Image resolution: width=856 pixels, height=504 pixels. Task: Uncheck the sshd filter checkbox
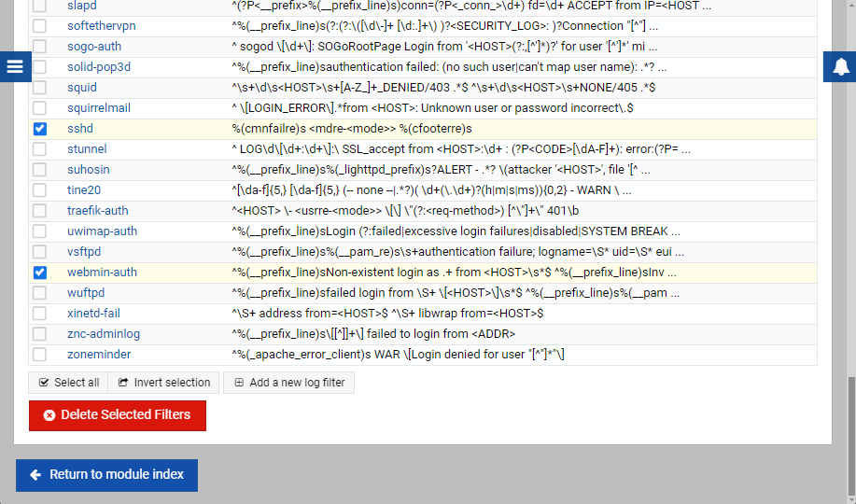coord(39,128)
